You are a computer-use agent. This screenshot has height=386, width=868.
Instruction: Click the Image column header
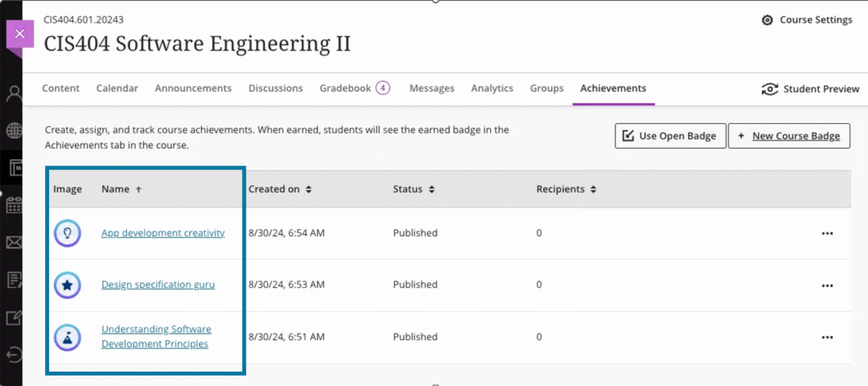[68, 189]
